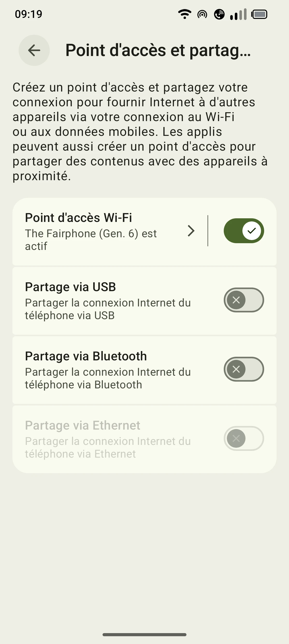The height and width of the screenshot is (644, 289).
Task: Tap the Wi-Fi status bar icon
Action: (x=184, y=14)
